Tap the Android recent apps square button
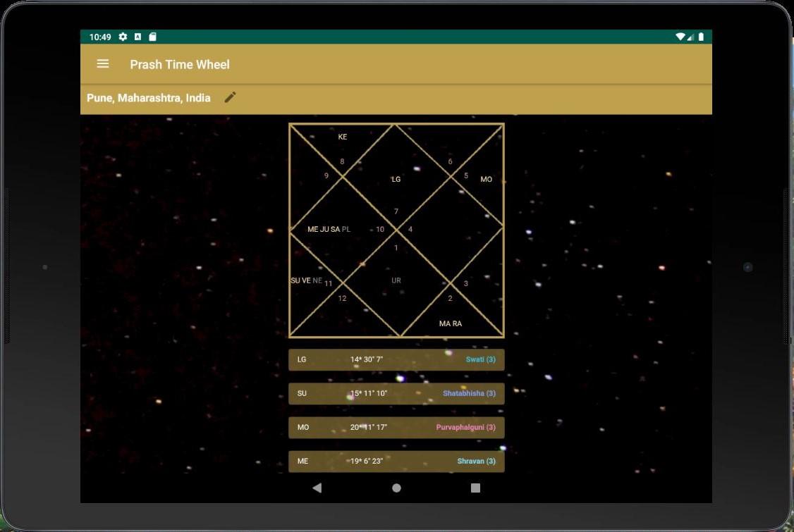 (475, 488)
